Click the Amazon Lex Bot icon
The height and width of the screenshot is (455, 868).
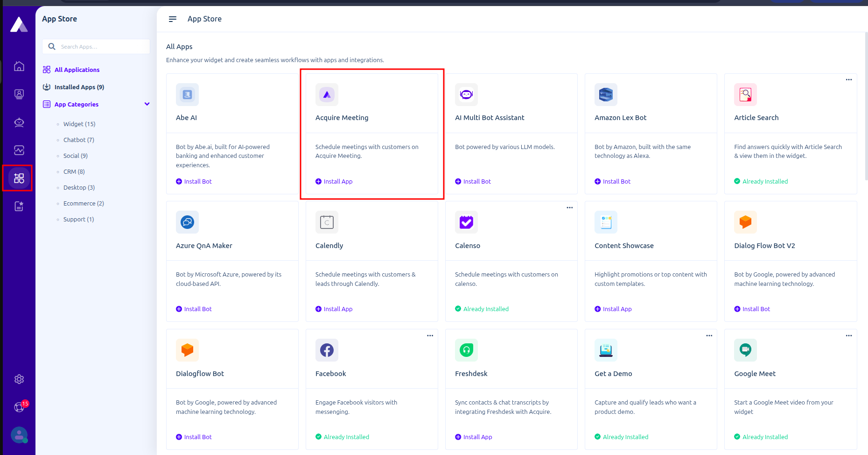tap(606, 95)
